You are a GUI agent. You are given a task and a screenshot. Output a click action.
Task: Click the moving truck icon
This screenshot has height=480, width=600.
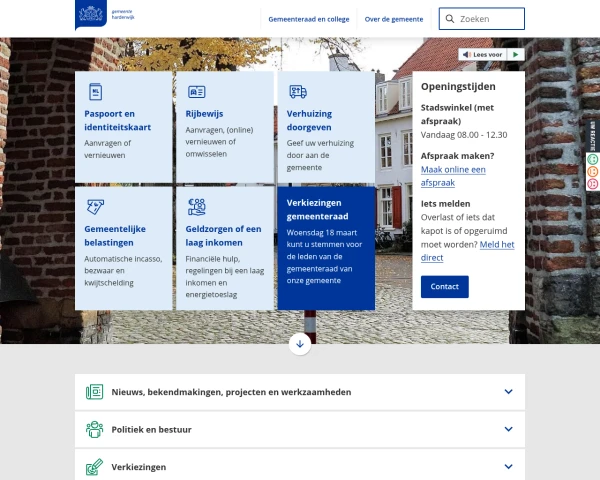tap(298, 92)
